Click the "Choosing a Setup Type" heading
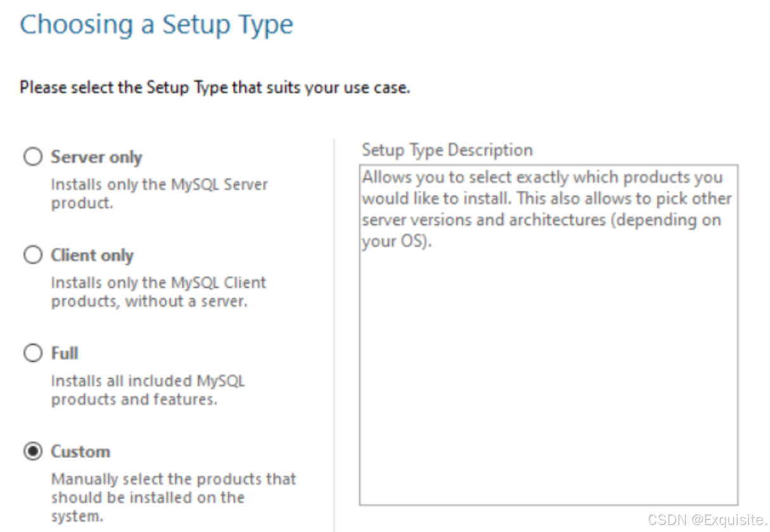 [157, 25]
